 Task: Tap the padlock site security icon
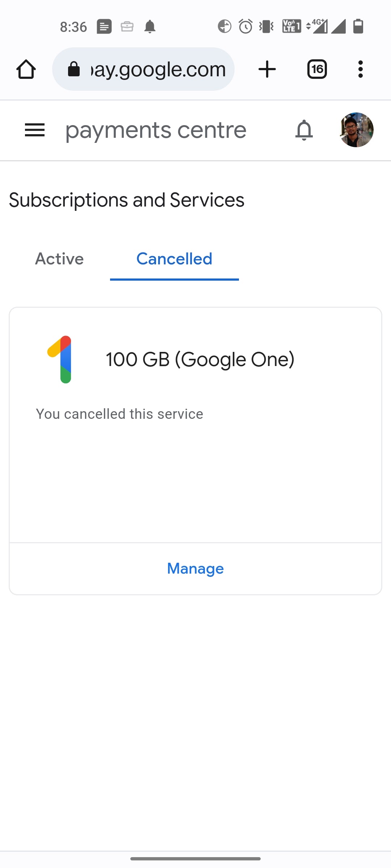click(74, 69)
